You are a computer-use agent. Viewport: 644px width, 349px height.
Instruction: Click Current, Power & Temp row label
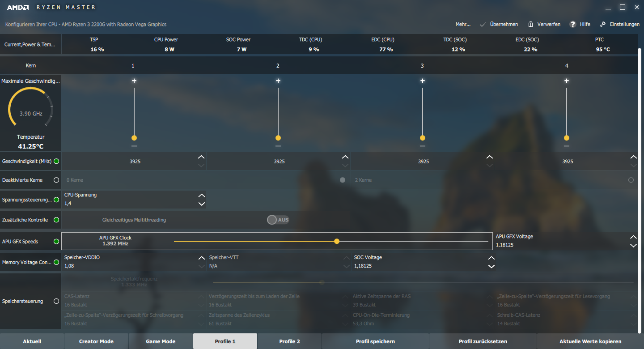click(30, 45)
